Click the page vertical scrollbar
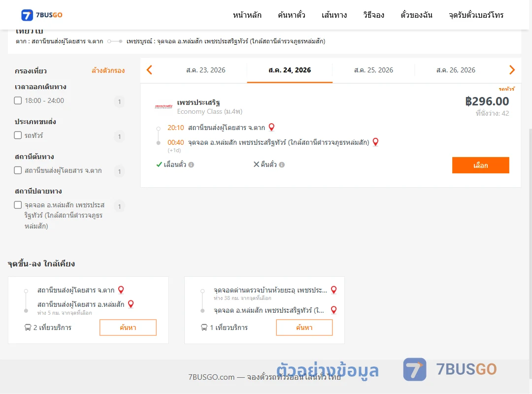This screenshot has width=532, height=394. [x=530, y=253]
